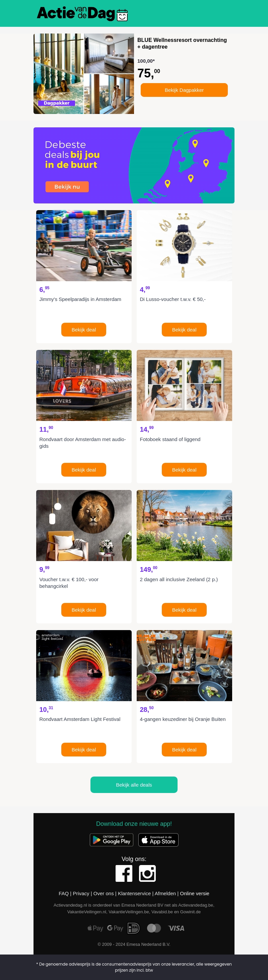Tap the App Store download badge
Image resolution: width=268 pixels, height=980 pixels.
click(x=158, y=840)
